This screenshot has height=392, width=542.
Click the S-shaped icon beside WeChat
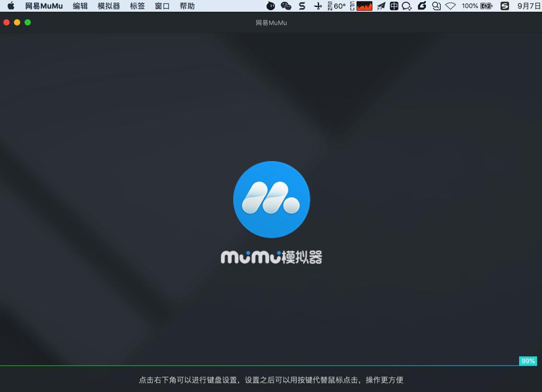(302, 6)
